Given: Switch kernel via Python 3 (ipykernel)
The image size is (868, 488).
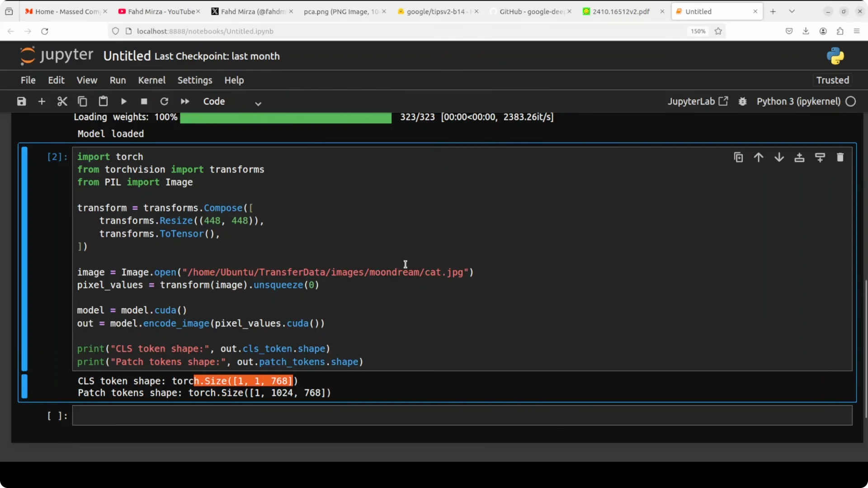Looking at the screenshot, I should click(798, 101).
